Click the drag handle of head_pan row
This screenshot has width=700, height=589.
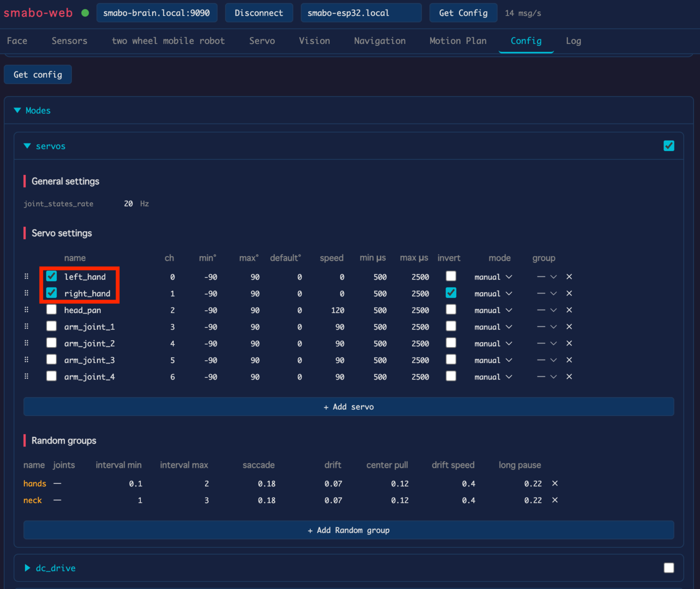(26, 310)
